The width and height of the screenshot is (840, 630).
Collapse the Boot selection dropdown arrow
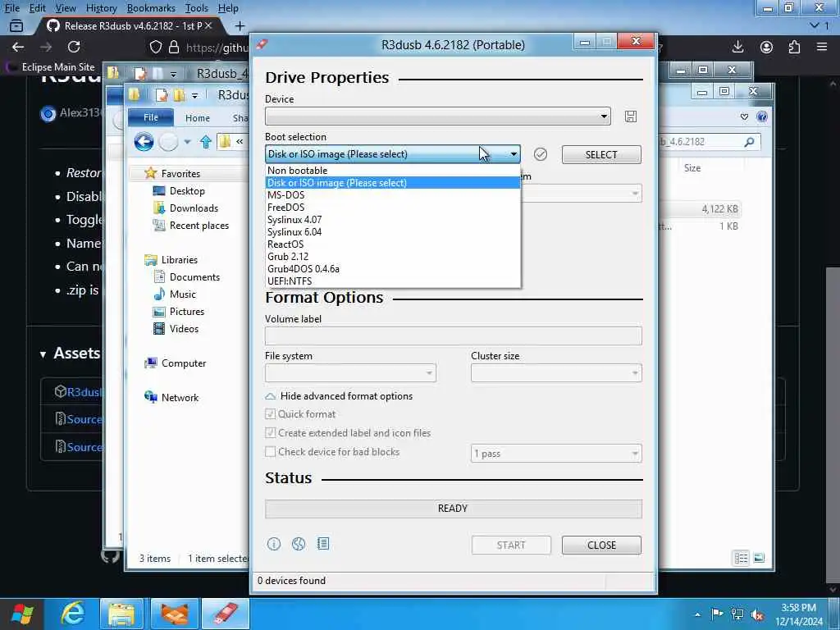tap(514, 154)
